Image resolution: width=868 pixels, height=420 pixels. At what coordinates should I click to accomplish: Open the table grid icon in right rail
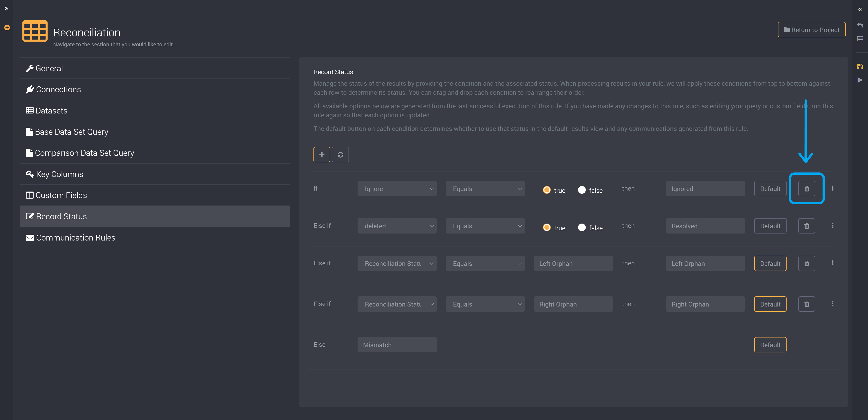(x=860, y=39)
